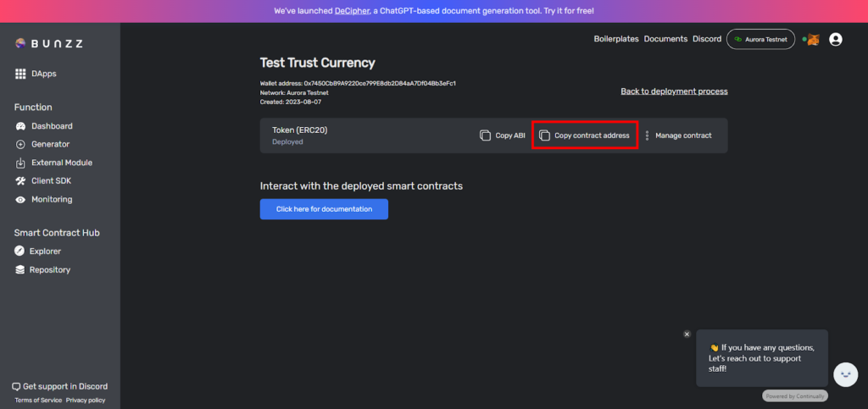Click the Monitoring eye icon
Image resolution: width=868 pixels, height=409 pixels.
20,200
